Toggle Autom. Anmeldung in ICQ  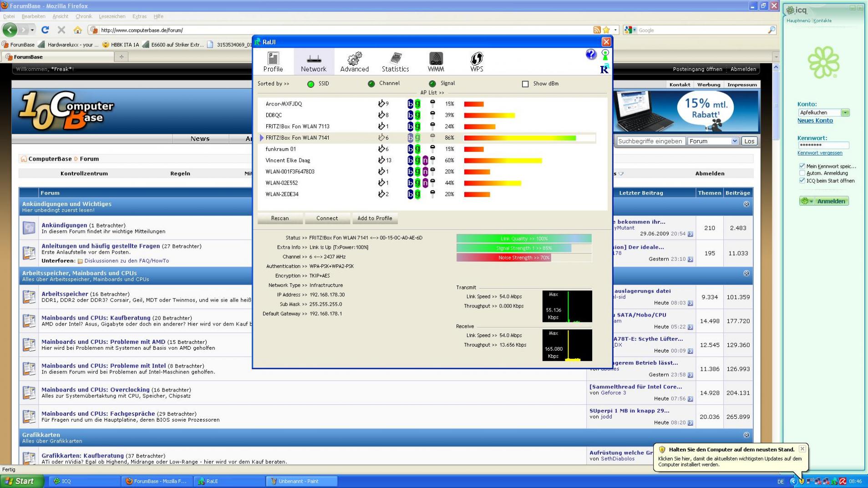click(802, 173)
